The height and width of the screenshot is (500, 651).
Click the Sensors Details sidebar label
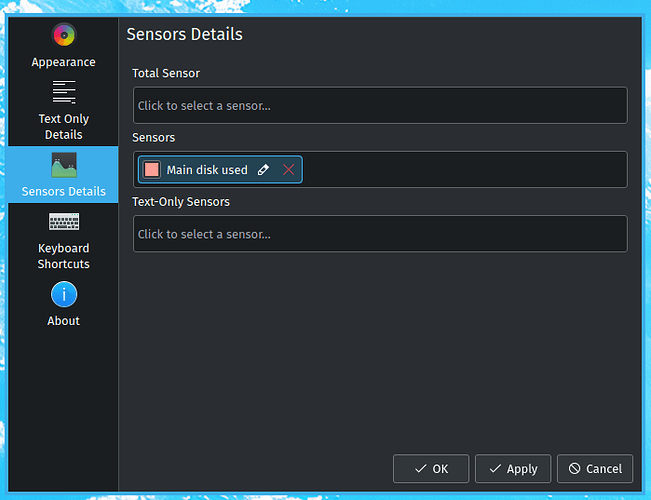pos(64,191)
